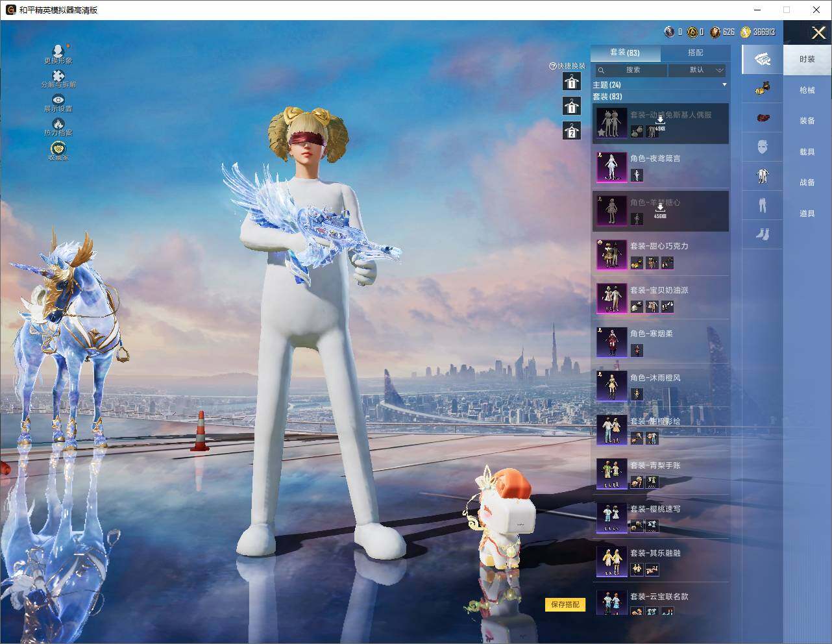This screenshot has height=644, width=832.
Task: Select the trousers category icon
Action: click(763, 206)
